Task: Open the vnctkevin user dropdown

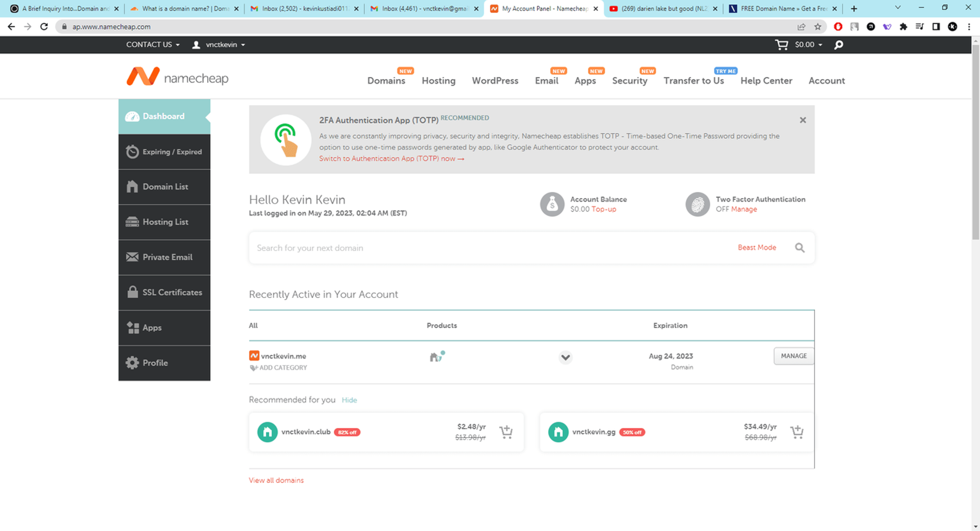Action: coord(219,44)
